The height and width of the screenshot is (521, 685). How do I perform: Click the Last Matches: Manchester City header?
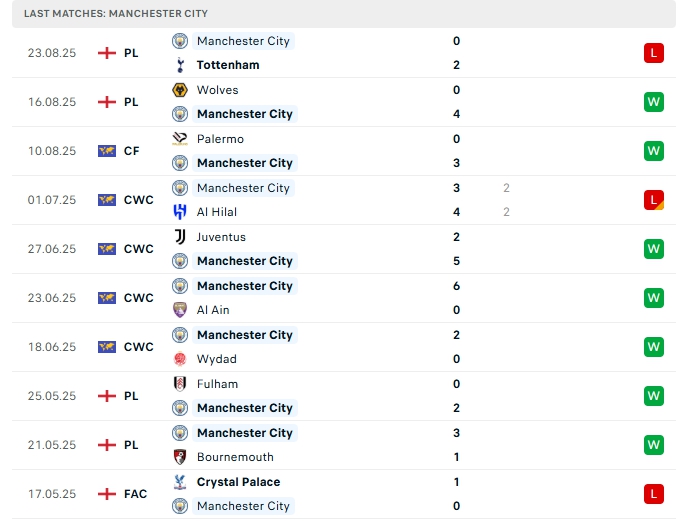116,14
